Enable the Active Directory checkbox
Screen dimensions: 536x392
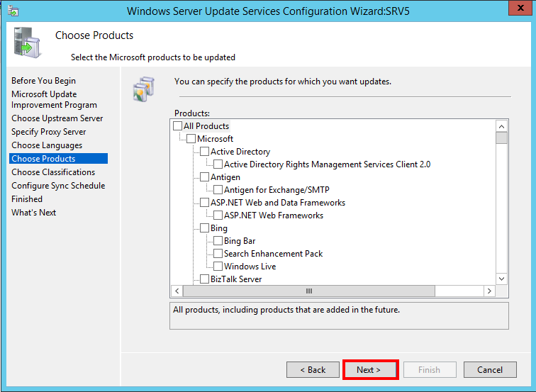pos(204,152)
